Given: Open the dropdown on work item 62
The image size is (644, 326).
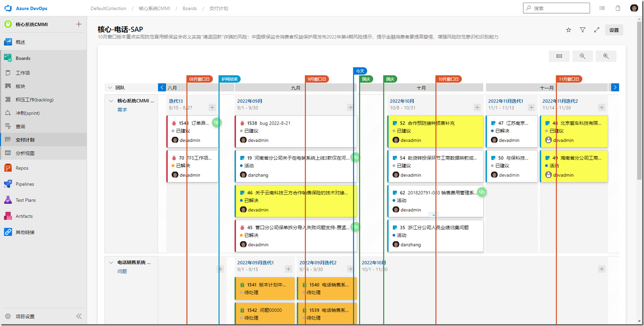Looking at the screenshot, I should click(x=433, y=215).
